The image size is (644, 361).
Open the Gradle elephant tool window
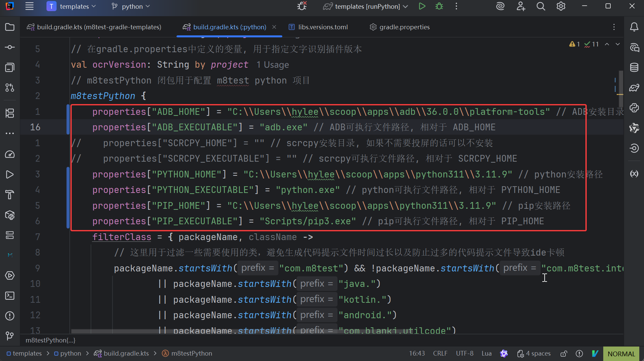634,88
